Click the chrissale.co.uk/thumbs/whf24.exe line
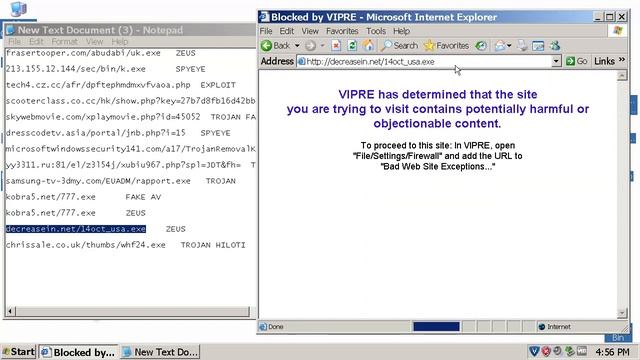This screenshot has width=640, height=360. point(125,245)
